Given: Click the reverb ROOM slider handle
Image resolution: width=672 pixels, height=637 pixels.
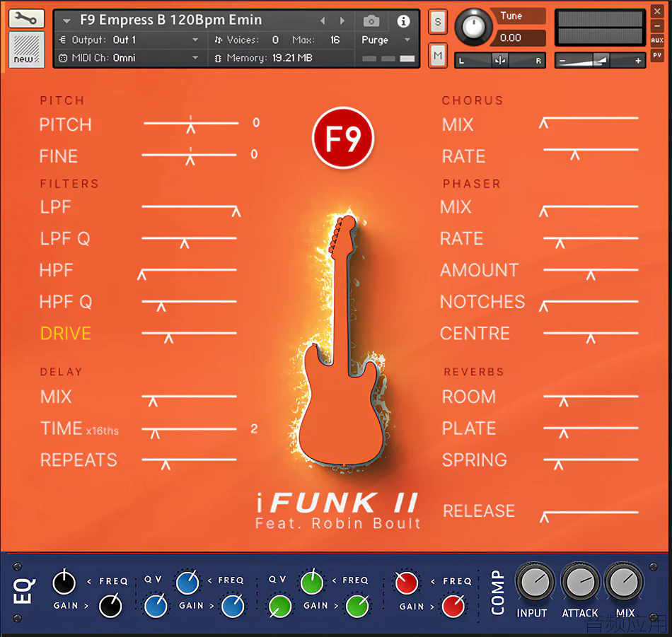Looking at the screenshot, I should coord(564,402).
